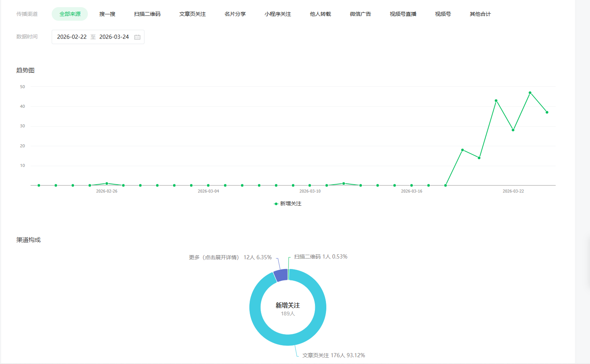Click the purple 更多 donut chart slice
The image size is (590, 364).
click(281, 275)
